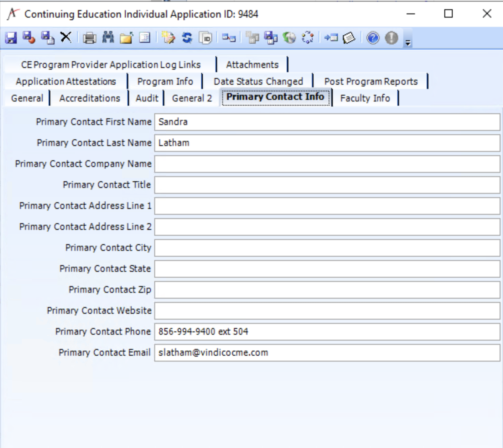Switch to the Accreditations tab
Screen dimensions: 503x448
coord(89,98)
